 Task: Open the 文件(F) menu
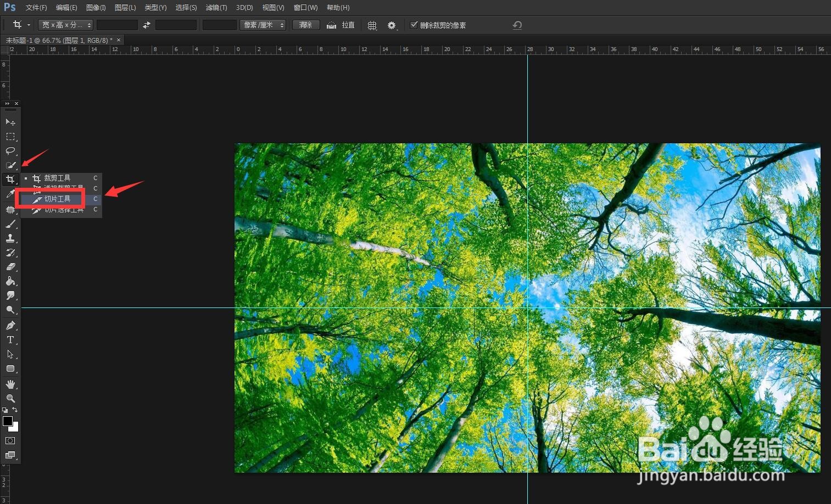[36, 8]
